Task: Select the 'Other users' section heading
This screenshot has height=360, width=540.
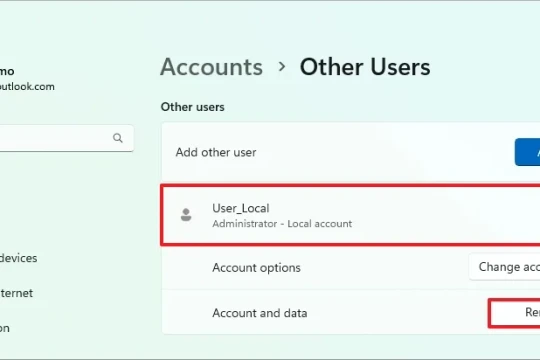Action: point(193,107)
